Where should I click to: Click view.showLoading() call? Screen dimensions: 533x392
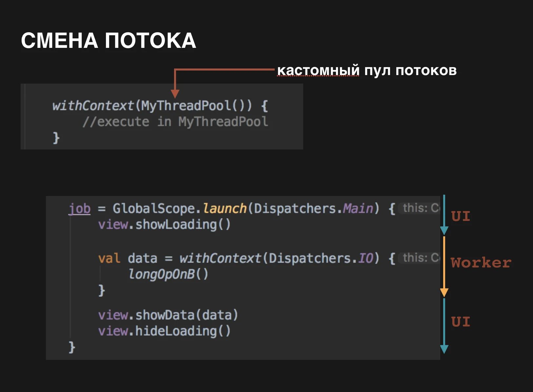[164, 225]
